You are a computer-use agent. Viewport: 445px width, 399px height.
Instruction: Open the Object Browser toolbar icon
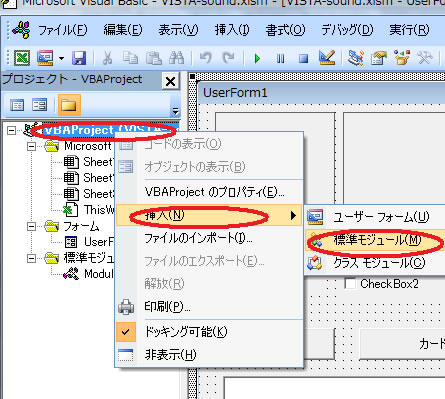click(402, 58)
